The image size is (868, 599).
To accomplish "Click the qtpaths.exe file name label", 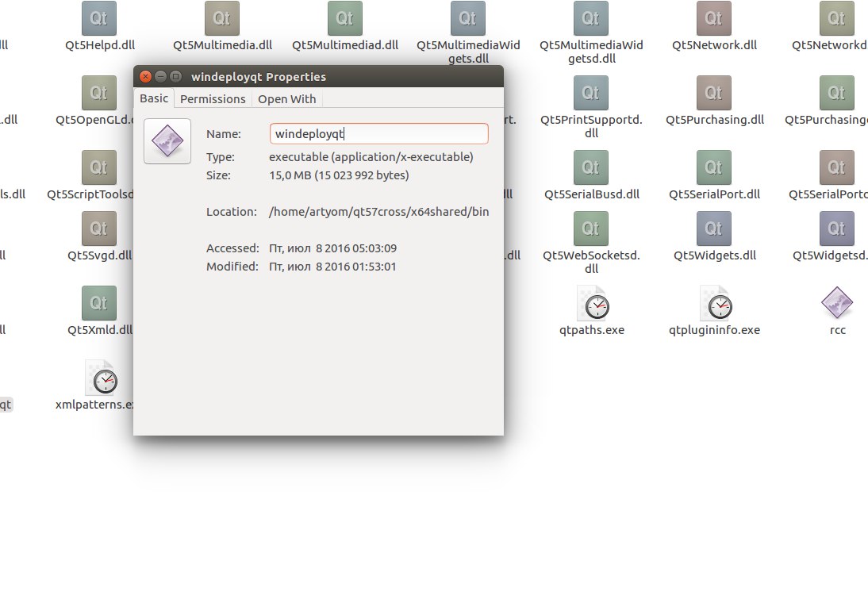I will point(591,330).
